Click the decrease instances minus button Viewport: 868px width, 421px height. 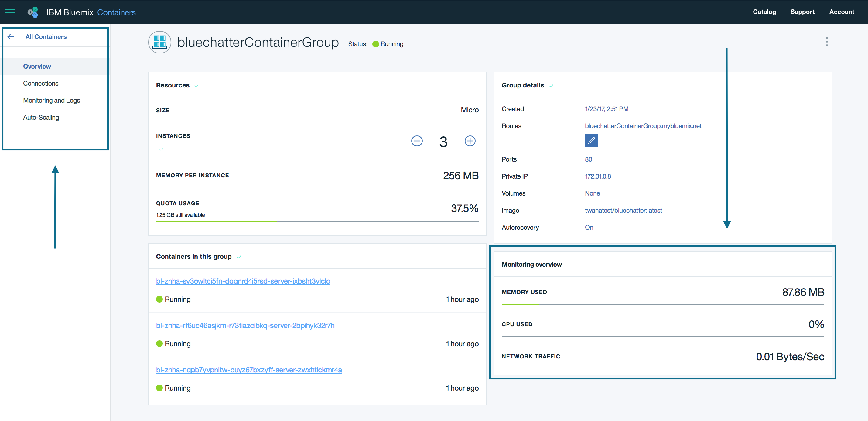(x=417, y=142)
